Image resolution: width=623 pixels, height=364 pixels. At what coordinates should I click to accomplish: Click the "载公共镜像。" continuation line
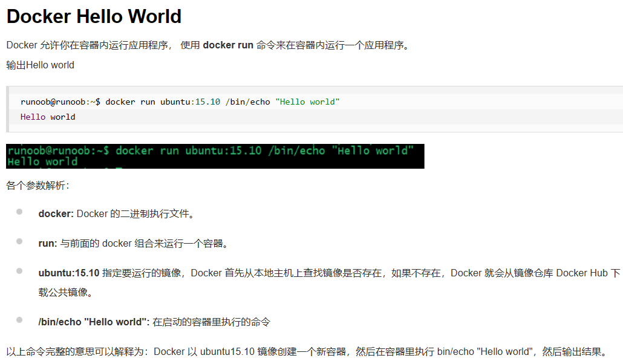tap(66, 293)
